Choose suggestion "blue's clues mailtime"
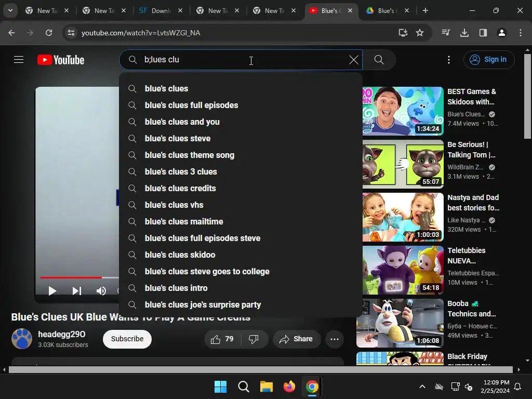This screenshot has width=532, height=399. point(241,221)
